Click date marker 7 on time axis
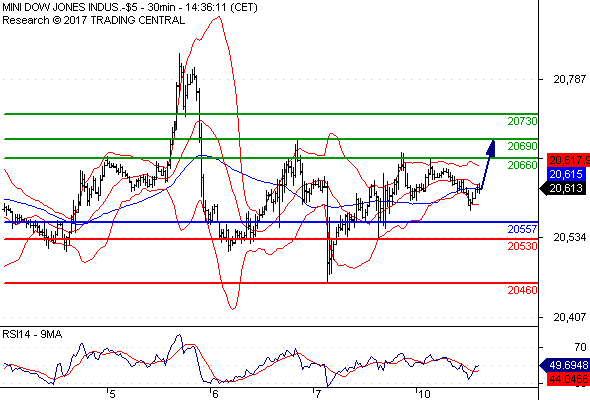Viewport: 590px width, 400px height. (318, 394)
